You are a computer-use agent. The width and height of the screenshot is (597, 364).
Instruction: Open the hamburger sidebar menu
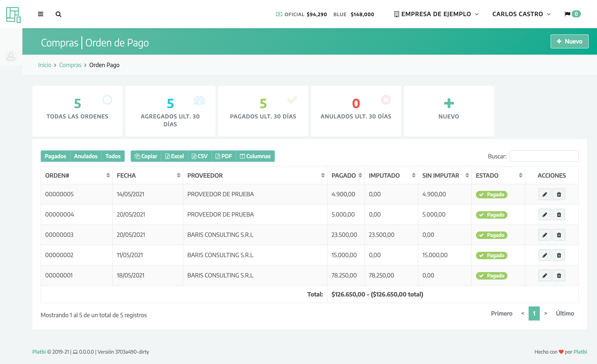[40, 14]
